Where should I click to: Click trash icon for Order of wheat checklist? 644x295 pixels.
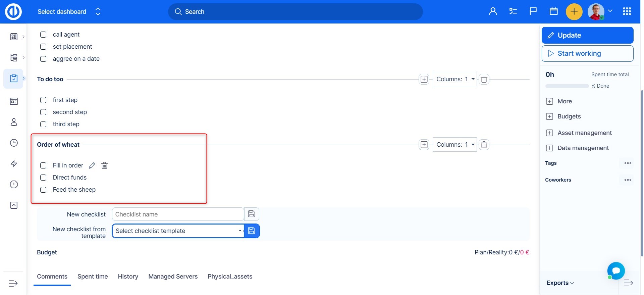484,145
